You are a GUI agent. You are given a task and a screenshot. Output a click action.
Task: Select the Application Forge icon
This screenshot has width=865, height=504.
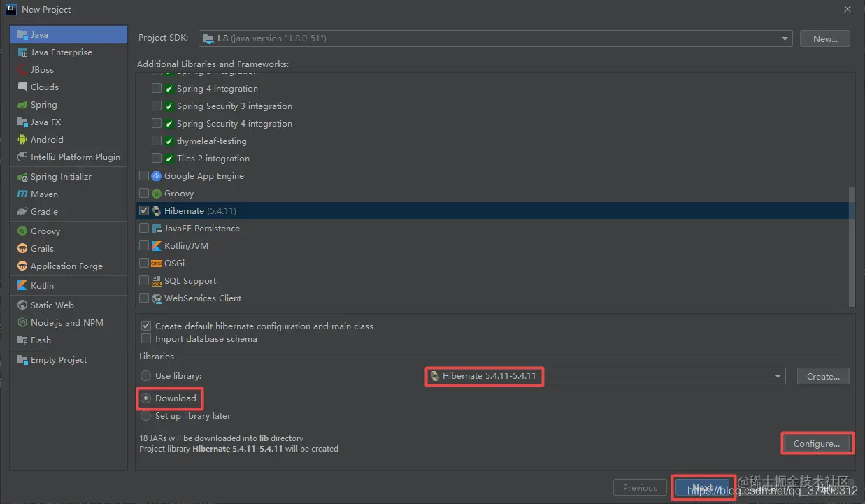point(22,266)
